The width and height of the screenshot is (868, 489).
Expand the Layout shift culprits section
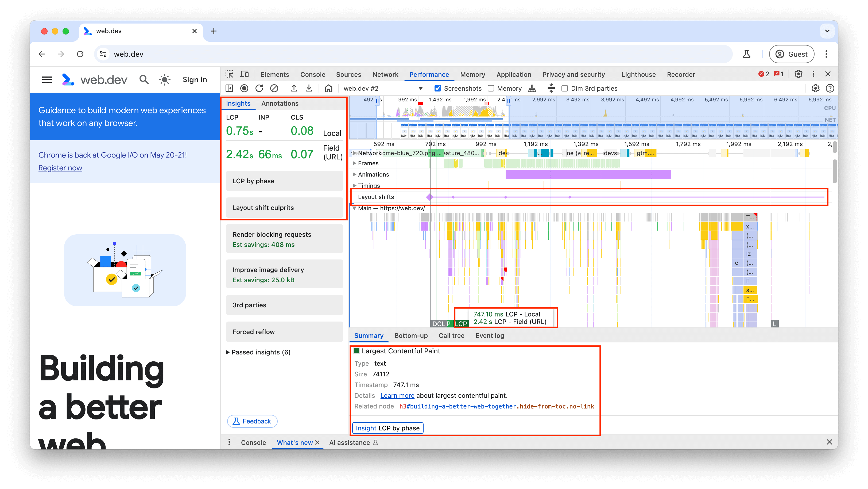[285, 207]
